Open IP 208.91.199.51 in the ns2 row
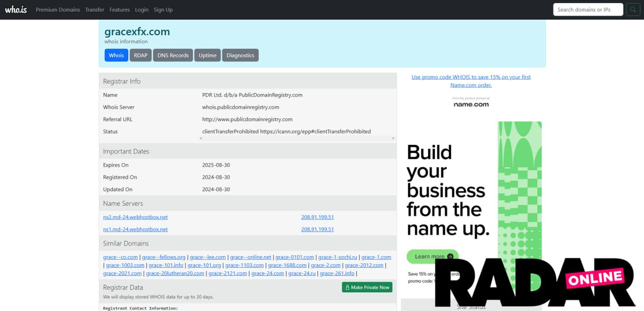The width and height of the screenshot is (644, 311). 318,217
